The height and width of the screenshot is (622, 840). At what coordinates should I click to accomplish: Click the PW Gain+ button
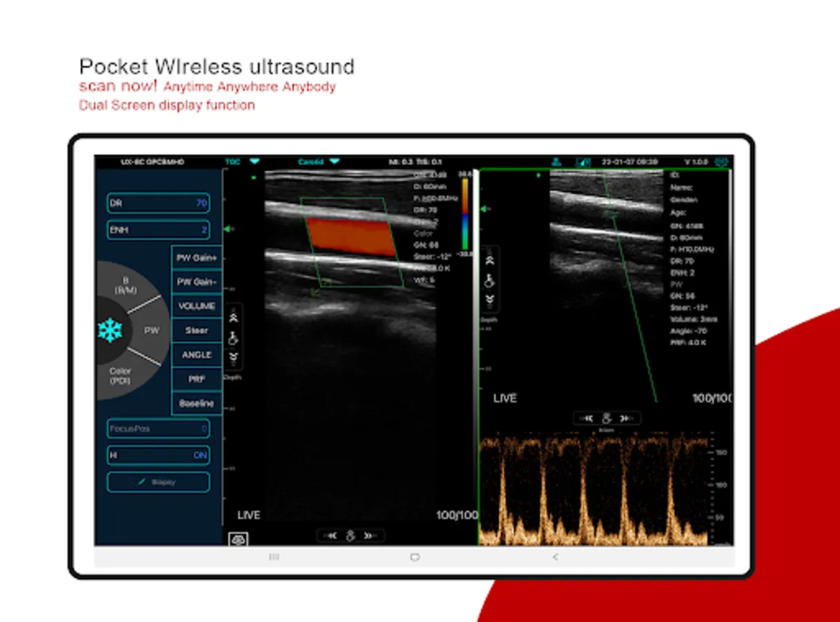pos(197,258)
